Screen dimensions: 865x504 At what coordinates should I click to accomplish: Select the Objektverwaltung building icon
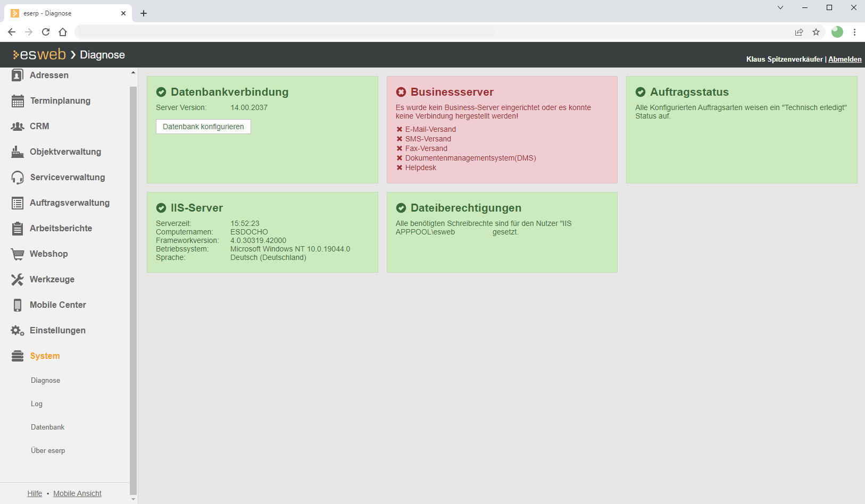[18, 152]
